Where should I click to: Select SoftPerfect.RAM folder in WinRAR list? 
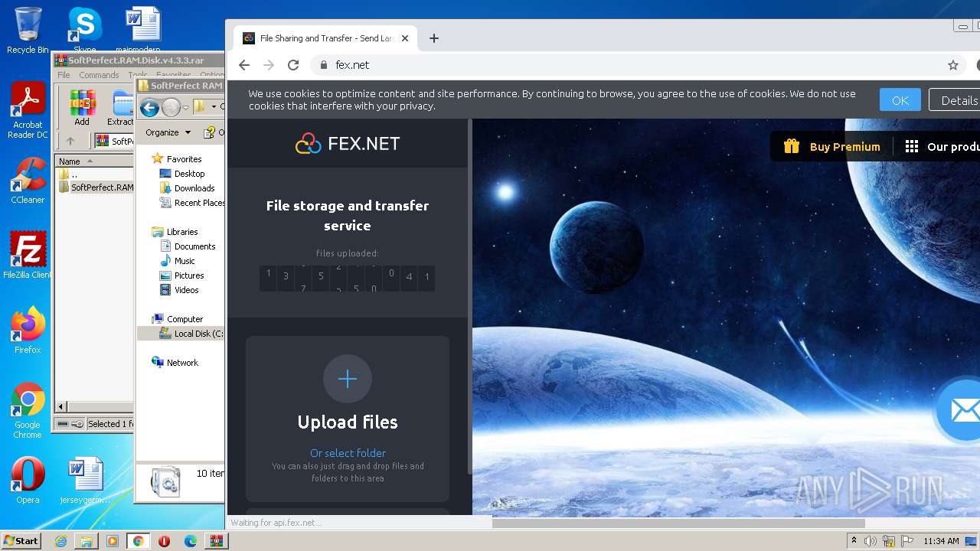(96, 187)
